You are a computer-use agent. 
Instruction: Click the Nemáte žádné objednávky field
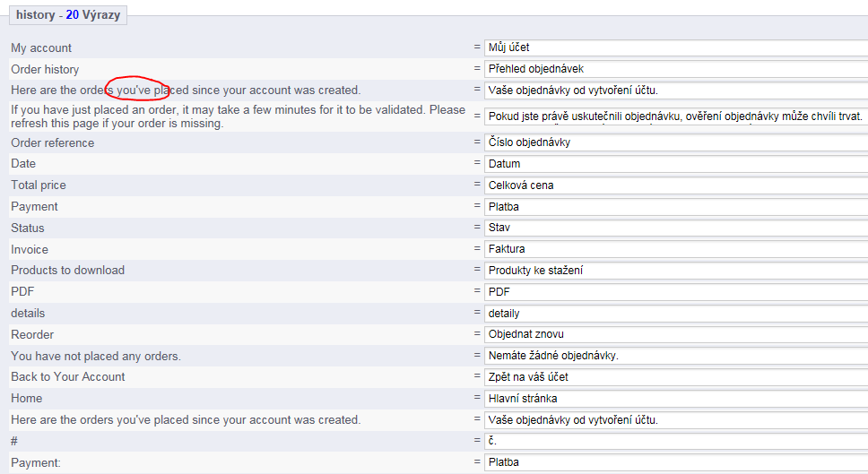click(x=674, y=356)
